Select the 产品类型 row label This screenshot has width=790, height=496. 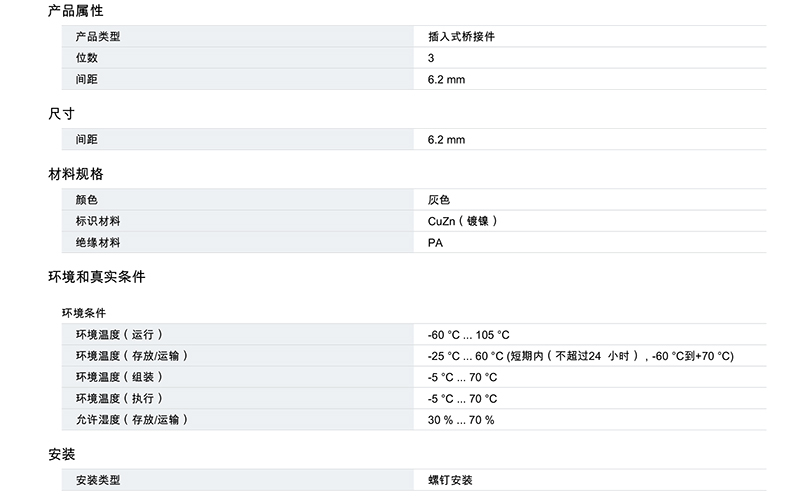tap(98, 37)
